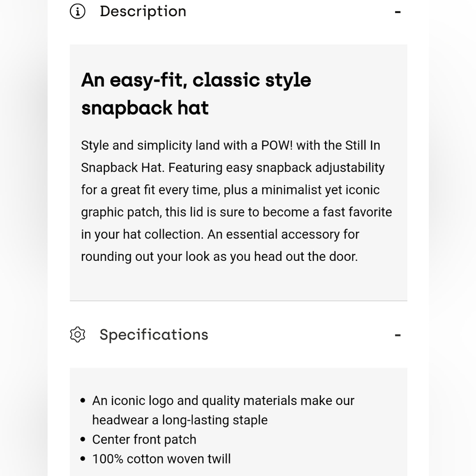Click the Specifications section title
The width and height of the screenshot is (476, 476).
click(154, 335)
